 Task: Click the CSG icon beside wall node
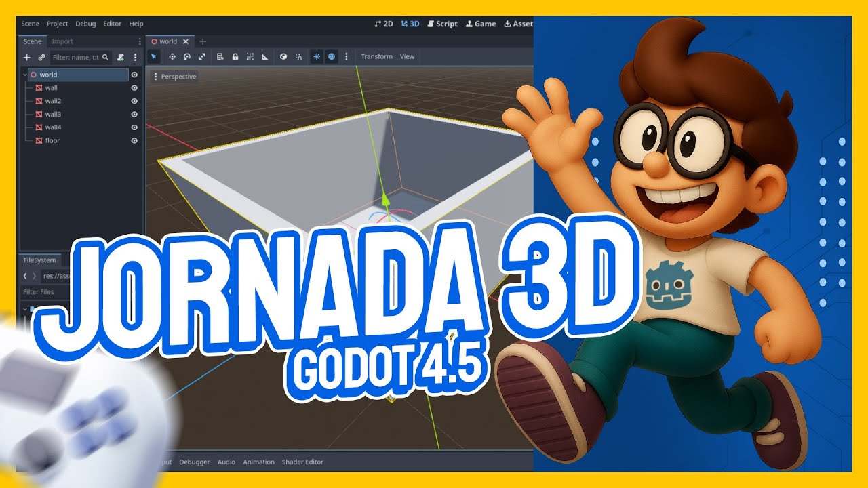39,88
